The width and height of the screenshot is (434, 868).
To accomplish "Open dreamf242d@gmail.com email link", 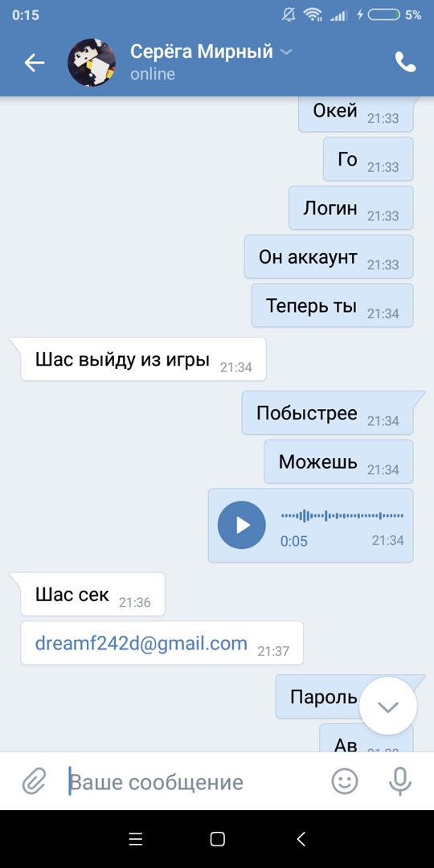I will point(141,643).
